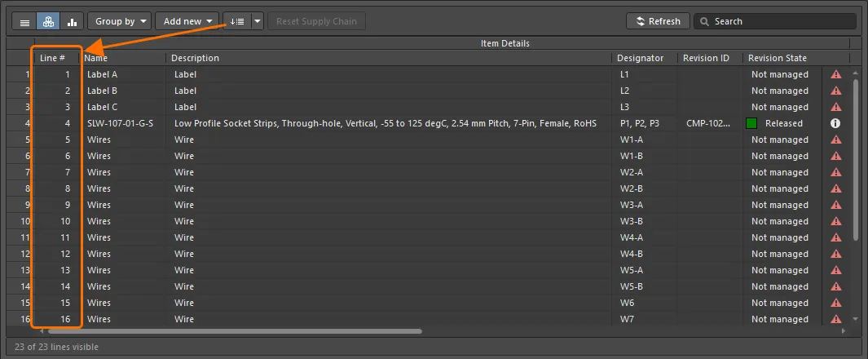The height and width of the screenshot is (359, 868).
Task: Click info icon for SLW-107-01-G-S row
Action: (836, 123)
